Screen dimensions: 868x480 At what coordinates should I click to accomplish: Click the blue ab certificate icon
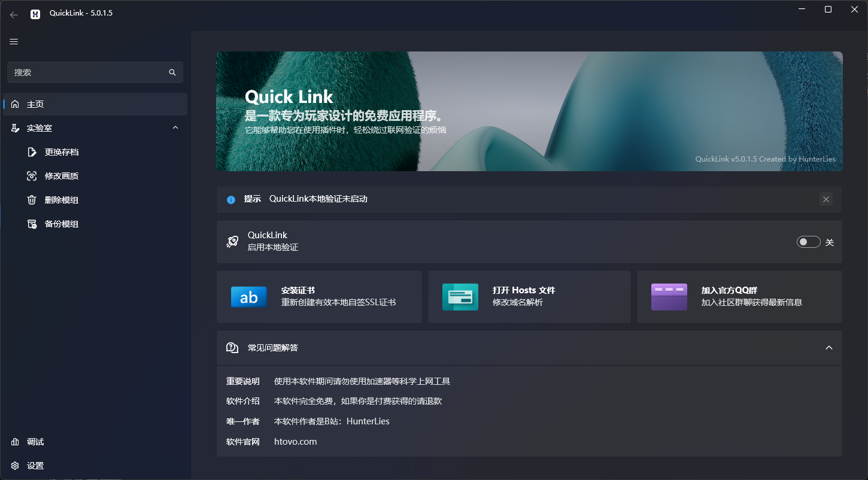pyautogui.click(x=249, y=297)
